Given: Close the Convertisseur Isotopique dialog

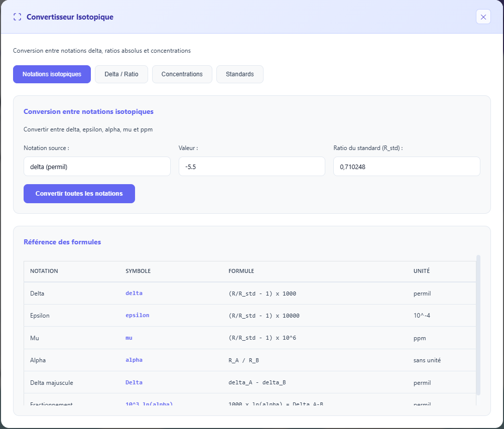Looking at the screenshot, I should click(x=483, y=17).
